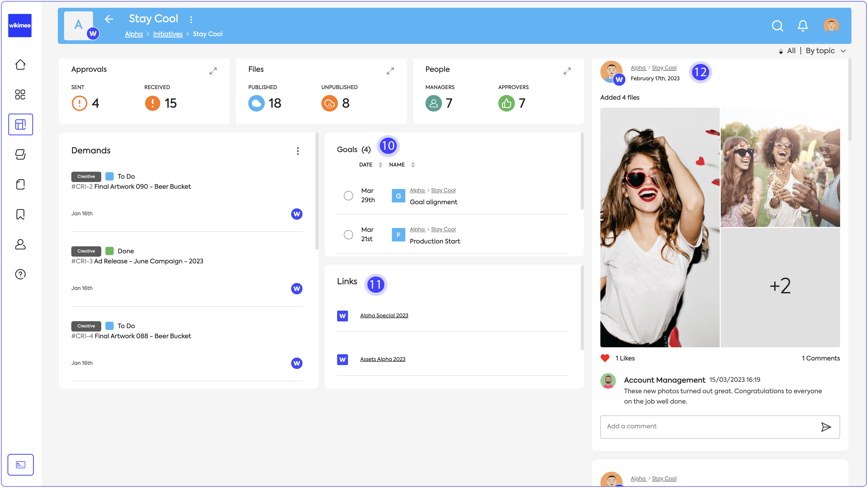
Task: Open Stay Cool title options menu
Action: (x=191, y=20)
